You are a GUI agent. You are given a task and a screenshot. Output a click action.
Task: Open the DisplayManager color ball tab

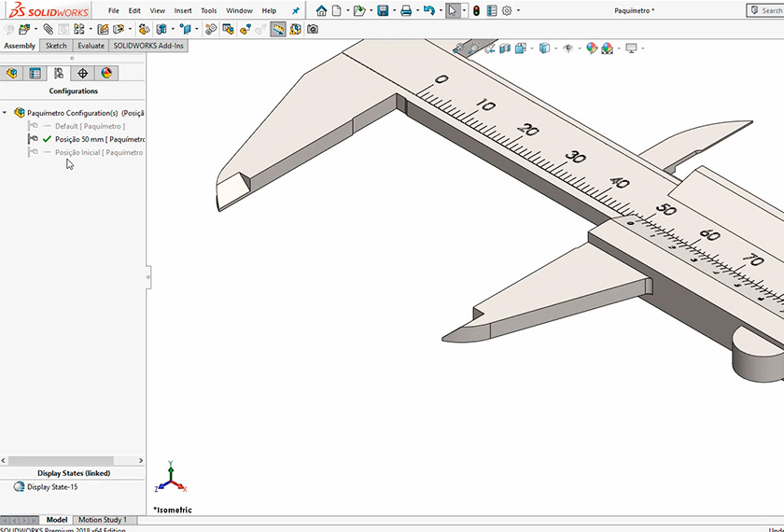pos(106,73)
